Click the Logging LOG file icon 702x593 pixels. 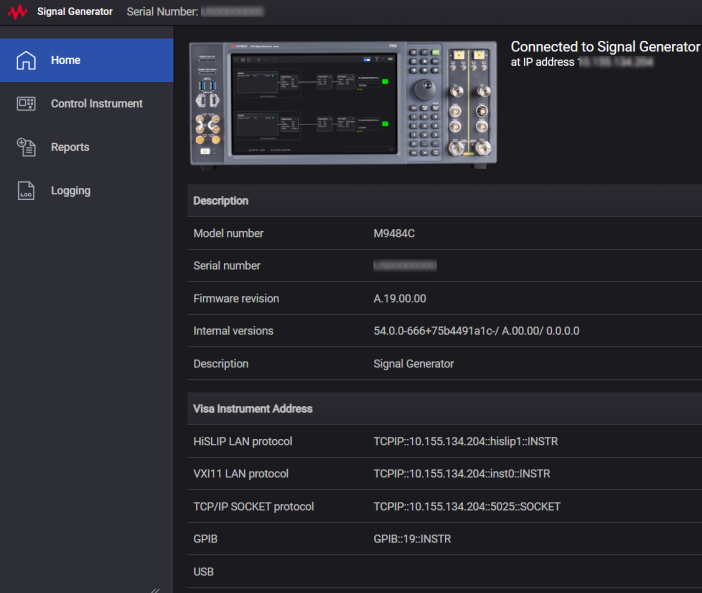pos(26,191)
